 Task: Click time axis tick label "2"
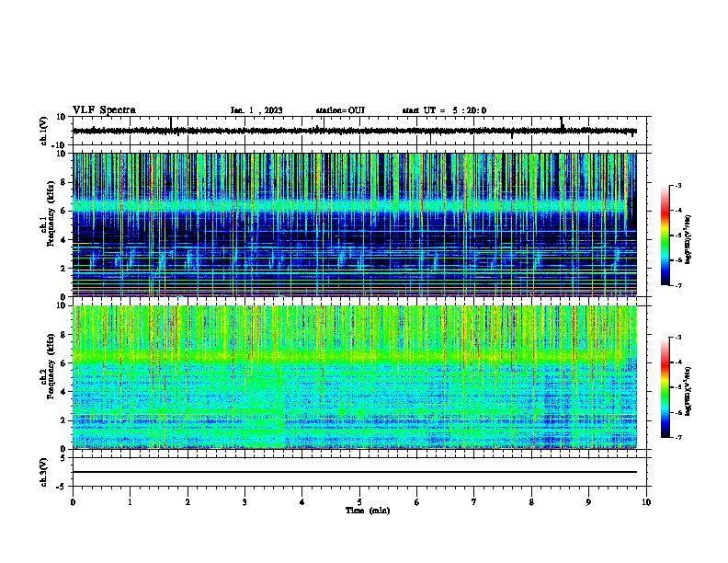(x=188, y=502)
